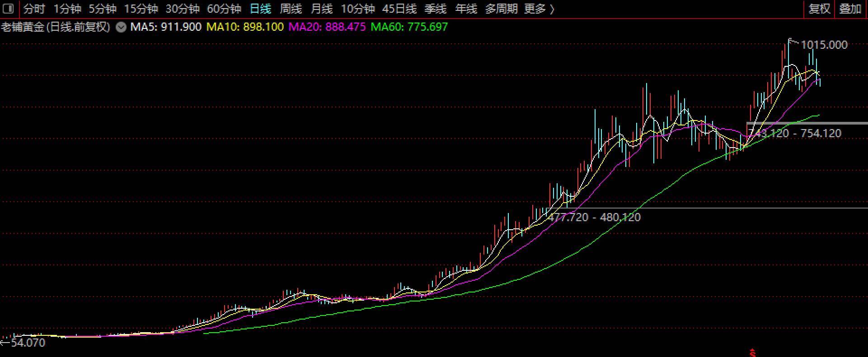The image size is (868, 357).
Task: Open the 月线 monthly chart
Action: click(x=322, y=9)
